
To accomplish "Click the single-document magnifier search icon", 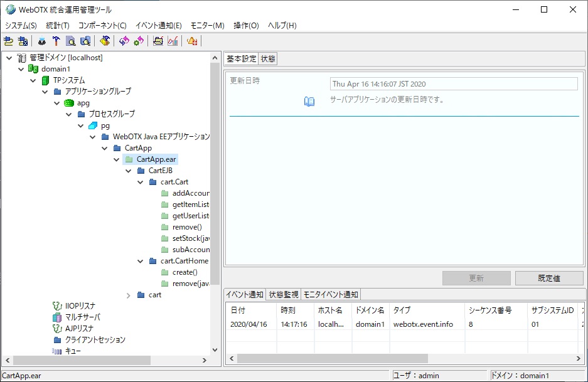I will coord(71,41).
